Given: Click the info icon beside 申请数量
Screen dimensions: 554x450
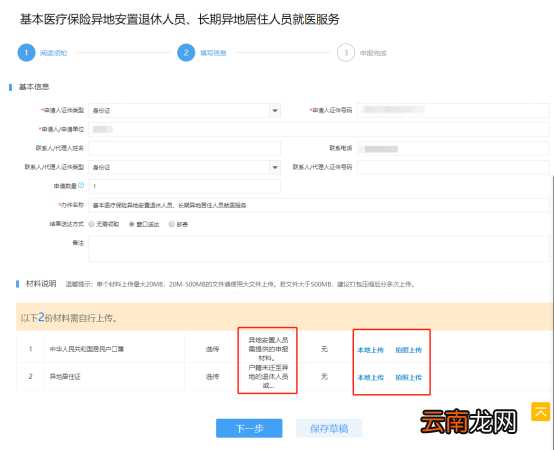Looking at the screenshot, I should click(x=81, y=185).
